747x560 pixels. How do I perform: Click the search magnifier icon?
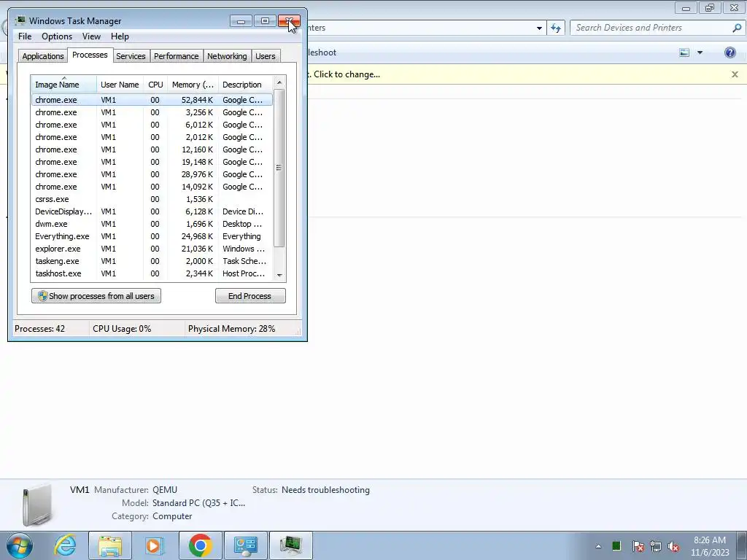tap(737, 28)
